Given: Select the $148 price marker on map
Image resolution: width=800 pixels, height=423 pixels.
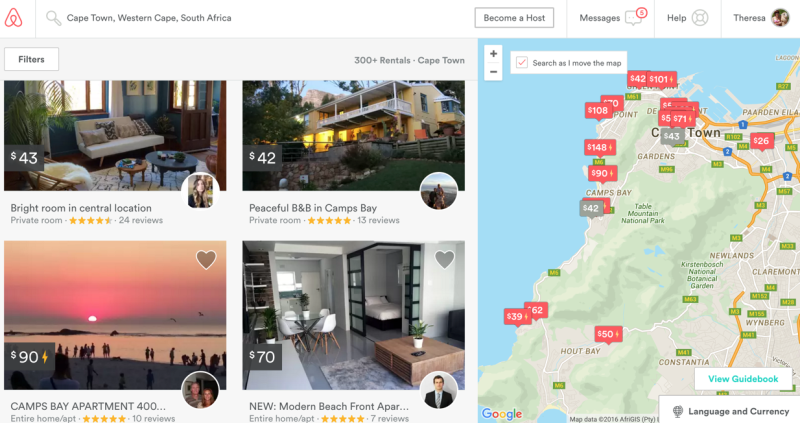Looking at the screenshot, I should [x=599, y=148].
